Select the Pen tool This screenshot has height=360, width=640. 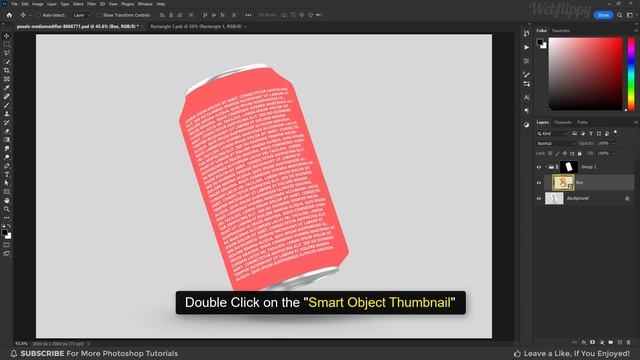(x=7, y=166)
